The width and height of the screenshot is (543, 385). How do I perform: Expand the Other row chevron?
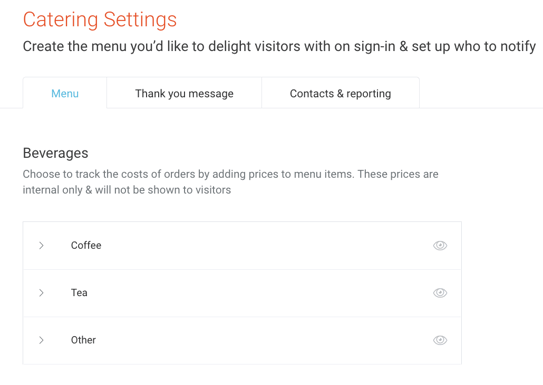pos(41,340)
